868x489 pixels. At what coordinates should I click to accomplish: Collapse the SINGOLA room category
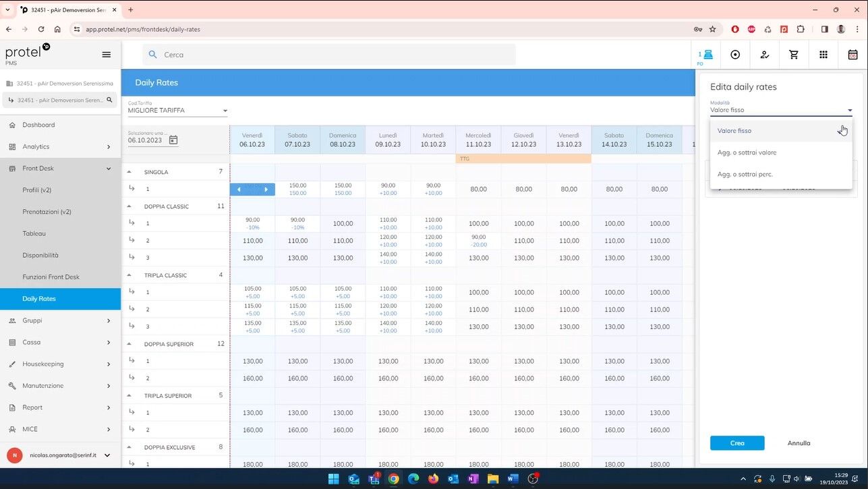click(x=129, y=172)
